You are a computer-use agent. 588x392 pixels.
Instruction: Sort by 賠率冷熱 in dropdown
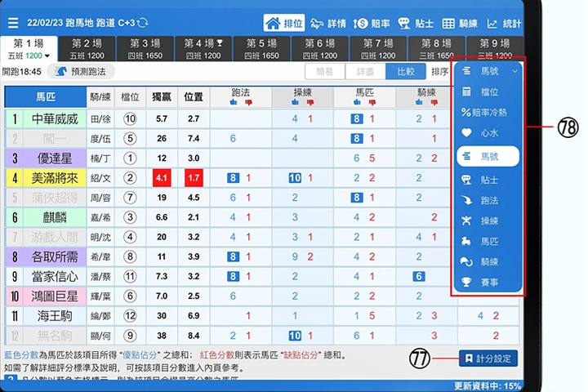(x=488, y=112)
